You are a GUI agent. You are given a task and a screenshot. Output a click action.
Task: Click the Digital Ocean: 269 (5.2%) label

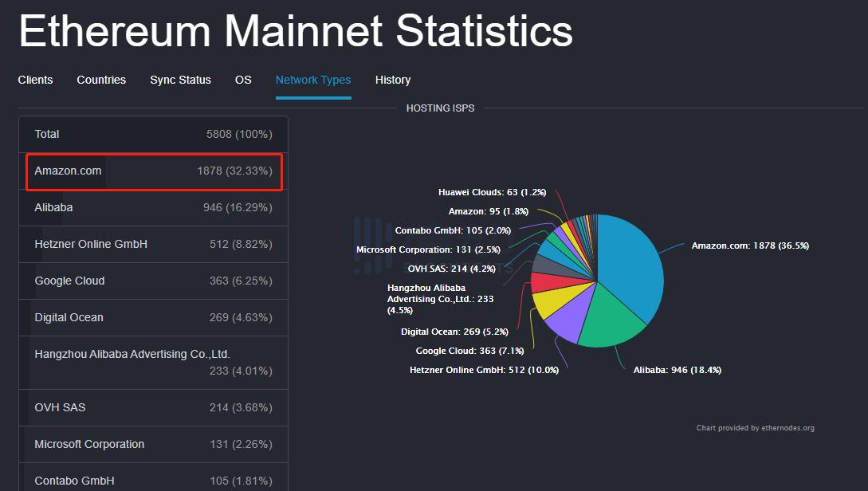point(454,332)
